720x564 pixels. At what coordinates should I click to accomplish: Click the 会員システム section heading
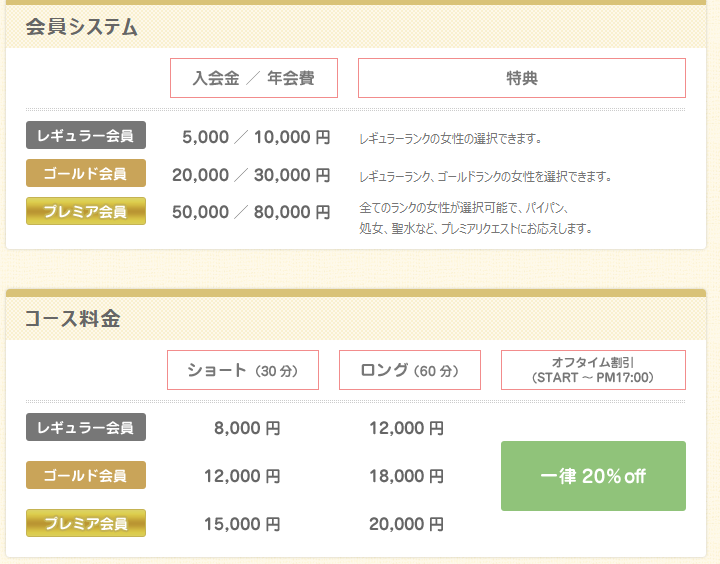(x=81, y=27)
